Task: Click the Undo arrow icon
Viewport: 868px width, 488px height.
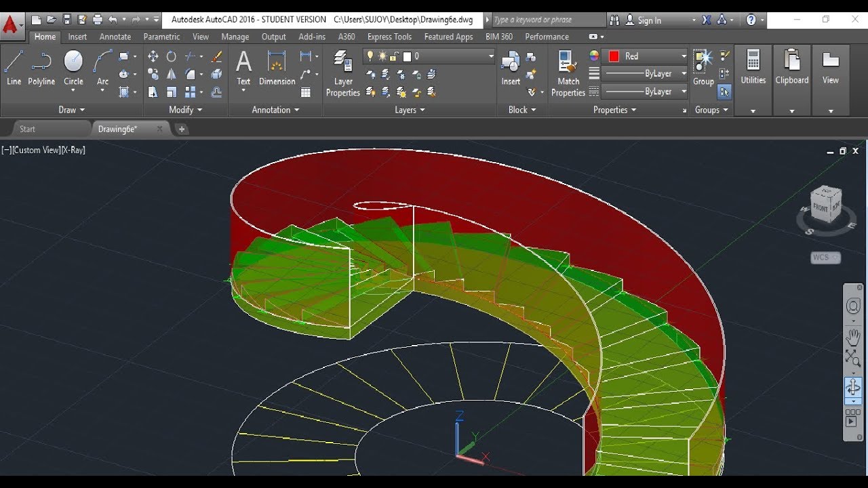Action: pos(113,20)
